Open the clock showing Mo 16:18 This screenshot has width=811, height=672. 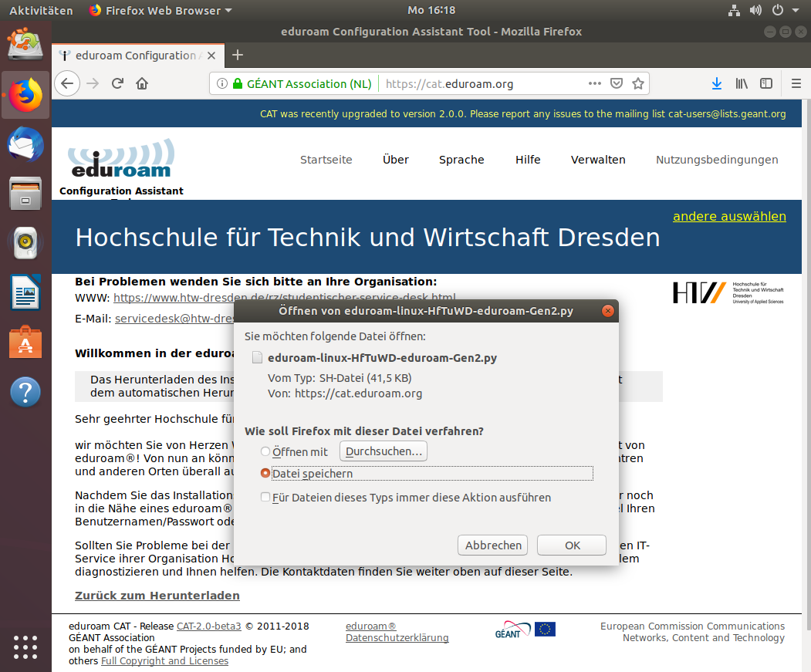point(431,10)
